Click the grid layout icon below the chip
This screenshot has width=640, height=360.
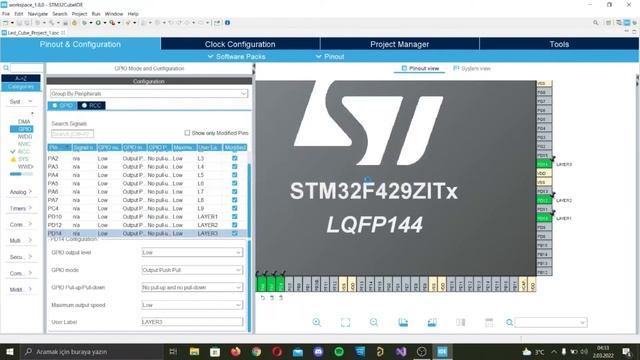pyautogui.click(x=489, y=322)
